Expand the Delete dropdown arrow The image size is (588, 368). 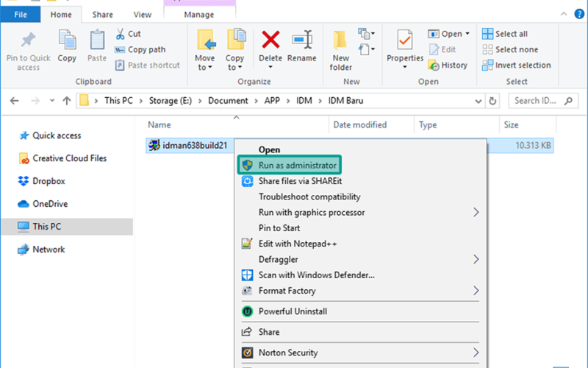tap(270, 67)
